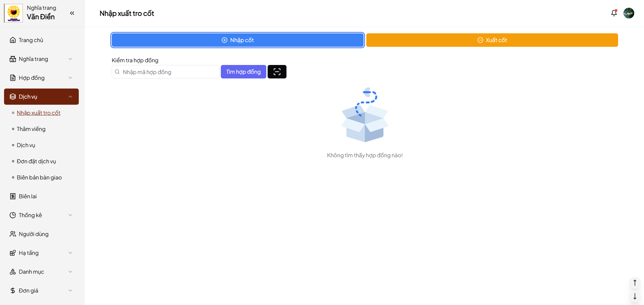Screen dimensions: 644x305
Task: Go to Trang chủ home page
Action: (x=31, y=40)
